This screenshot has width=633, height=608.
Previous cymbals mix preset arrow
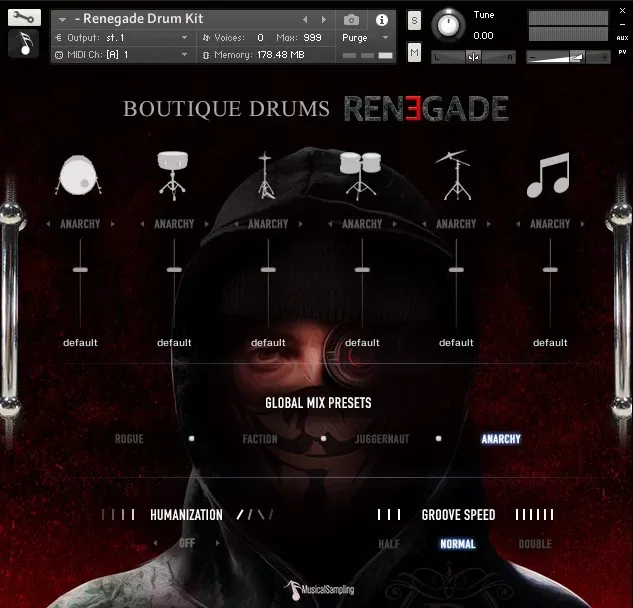[x=424, y=224]
